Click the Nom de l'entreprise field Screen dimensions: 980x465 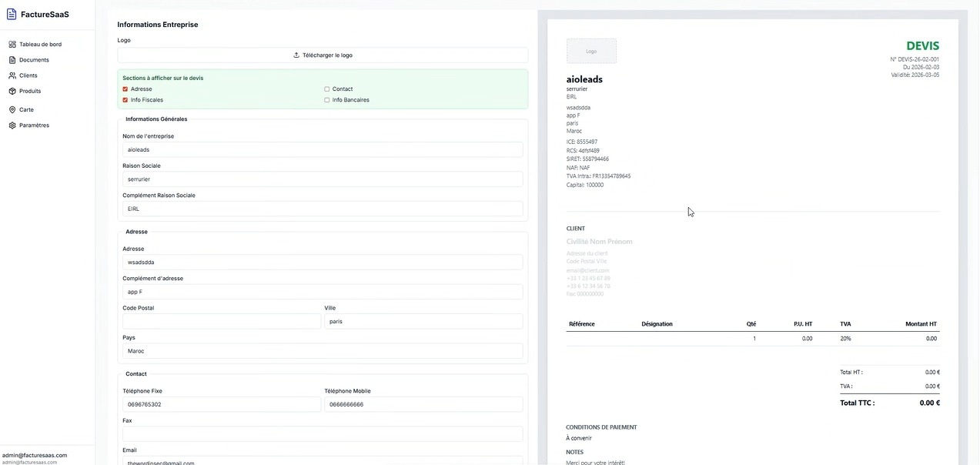pyautogui.click(x=323, y=149)
